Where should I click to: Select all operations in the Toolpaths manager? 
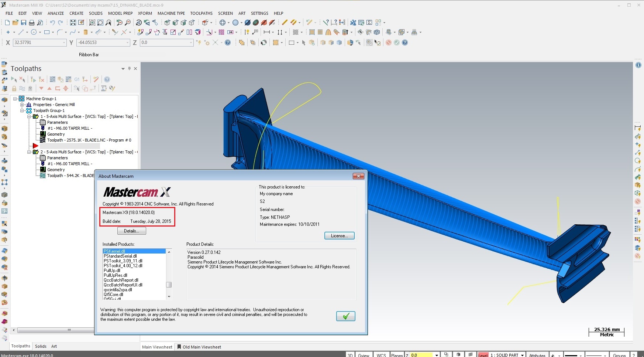(x=14, y=79)
